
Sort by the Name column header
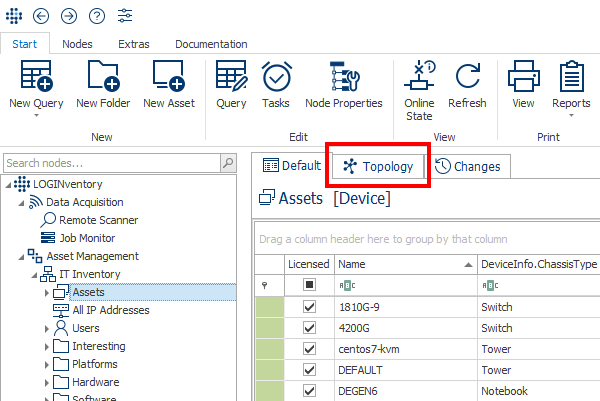(406, 264)
